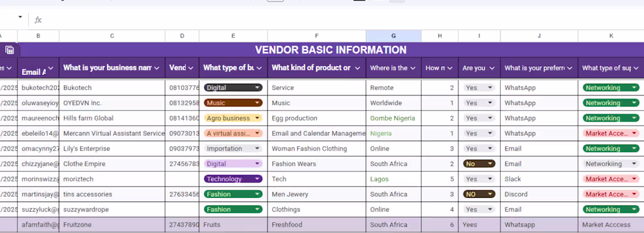Open the Music business type chip

tap(233, 103)
